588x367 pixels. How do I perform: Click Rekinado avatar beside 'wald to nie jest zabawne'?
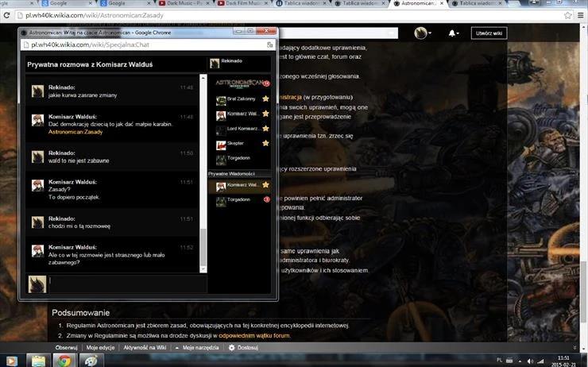pos(37,157)
